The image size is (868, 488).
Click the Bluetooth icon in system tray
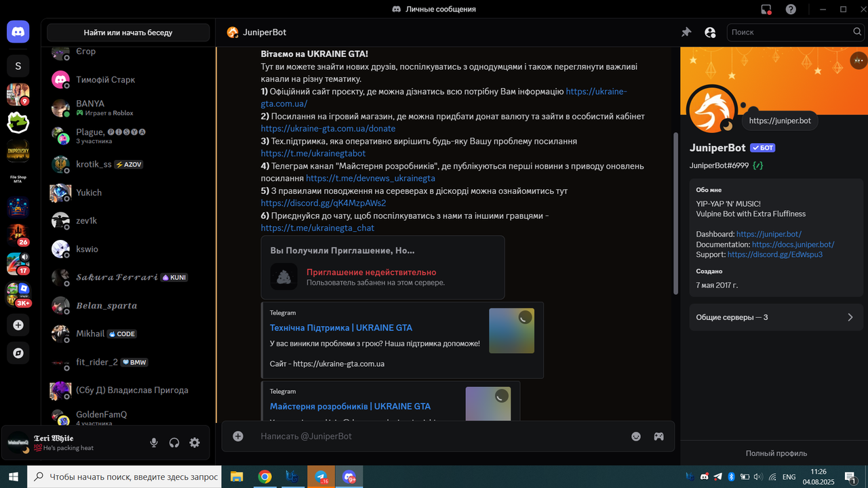coord(732,476)
